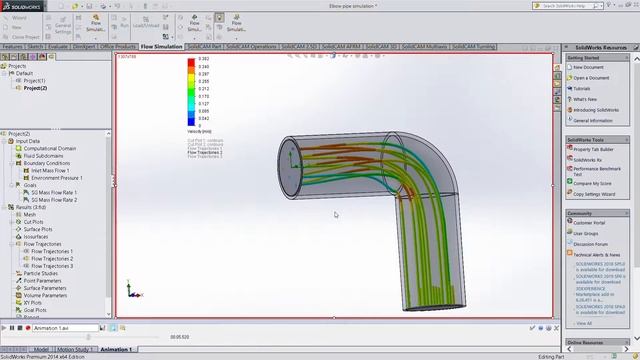Click the Computational Domain icon
This screenshot has width=640, height=360.
tap(18, 149)
